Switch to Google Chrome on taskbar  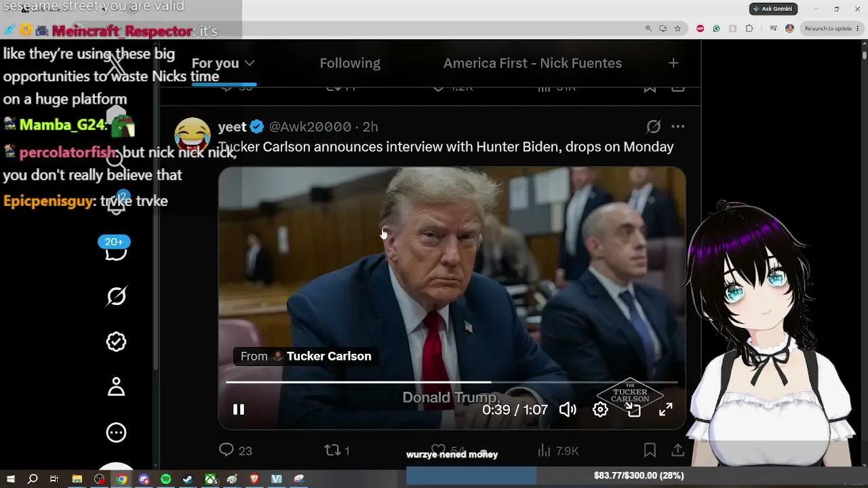[121, 479]
